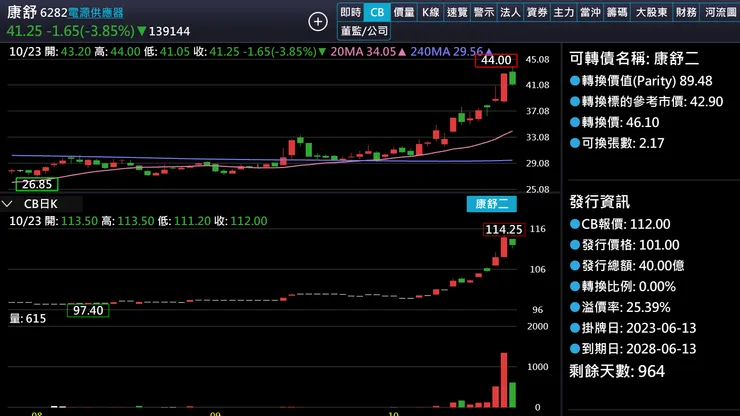This screenshot has height=416, width=740.
Task: Click 剩餘天數: 964 text
Action: pos(617,371)
